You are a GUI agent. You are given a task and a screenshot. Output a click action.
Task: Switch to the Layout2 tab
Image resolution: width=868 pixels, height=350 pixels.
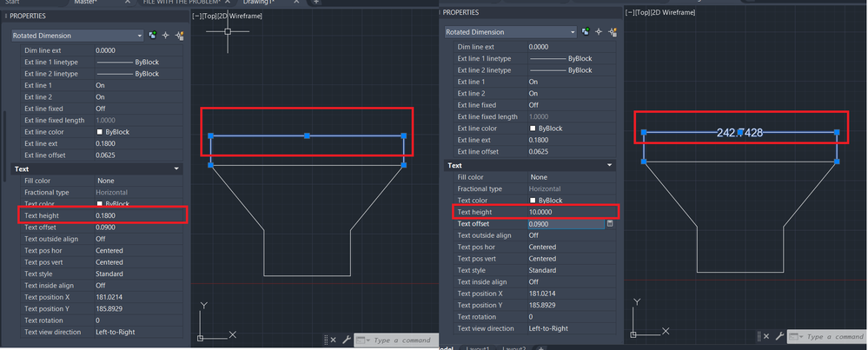pos(515,348)
